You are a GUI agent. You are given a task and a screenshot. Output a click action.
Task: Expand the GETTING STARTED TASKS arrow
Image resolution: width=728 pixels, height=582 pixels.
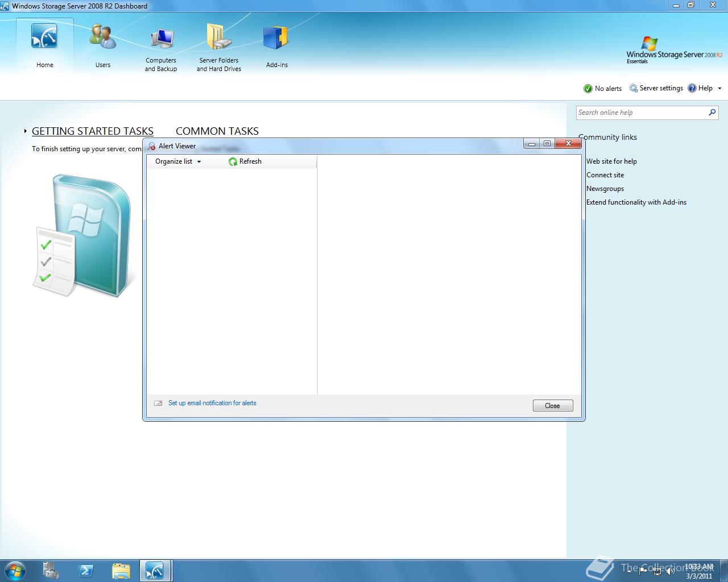pos(26,131)
